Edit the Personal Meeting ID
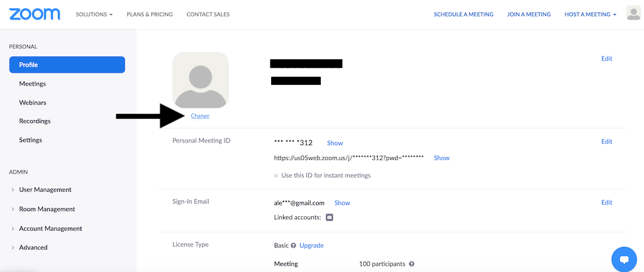 click(x=607, y=141)
